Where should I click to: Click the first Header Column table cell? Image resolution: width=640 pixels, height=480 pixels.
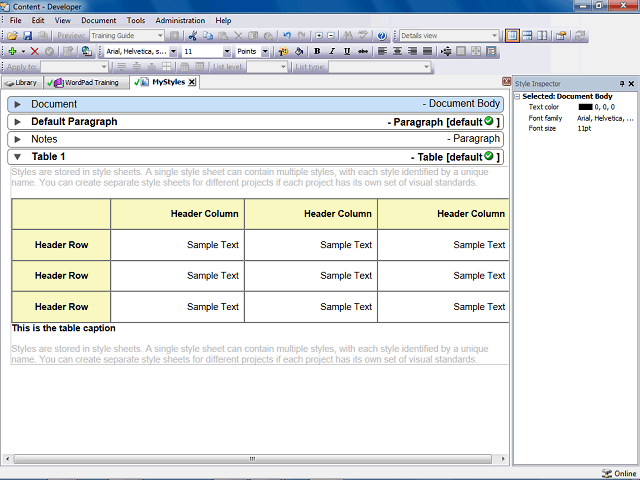pos(177,214)
